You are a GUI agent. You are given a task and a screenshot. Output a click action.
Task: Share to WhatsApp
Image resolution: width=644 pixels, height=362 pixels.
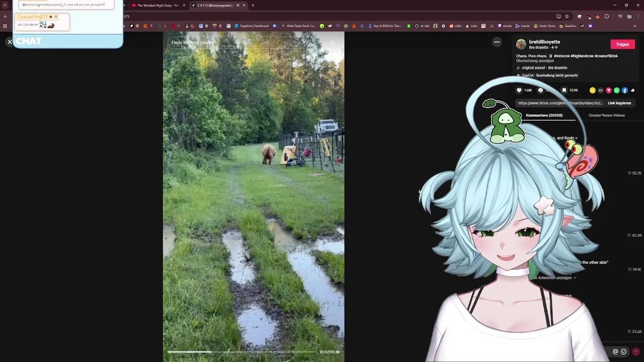[x=616, y=90]
